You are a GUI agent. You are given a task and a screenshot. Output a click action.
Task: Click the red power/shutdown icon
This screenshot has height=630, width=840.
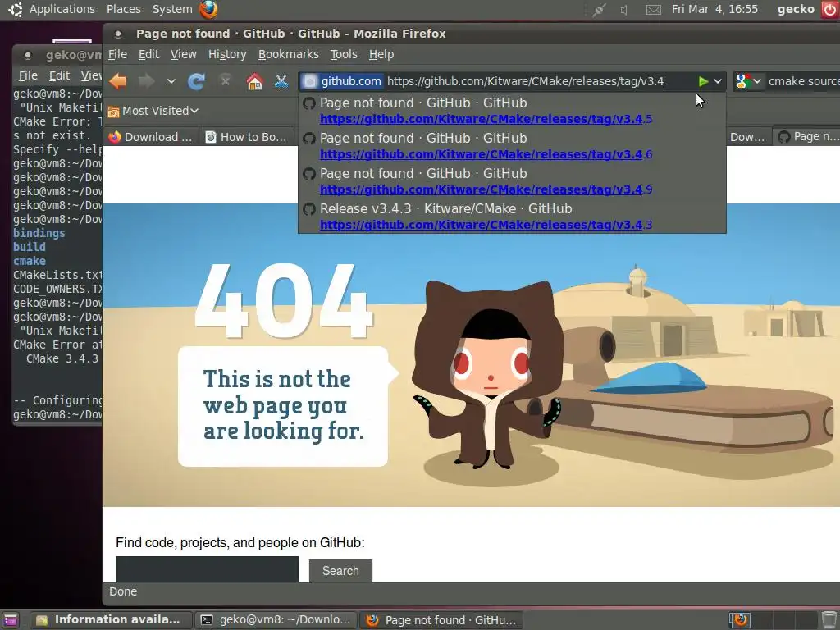pos(830,10)
